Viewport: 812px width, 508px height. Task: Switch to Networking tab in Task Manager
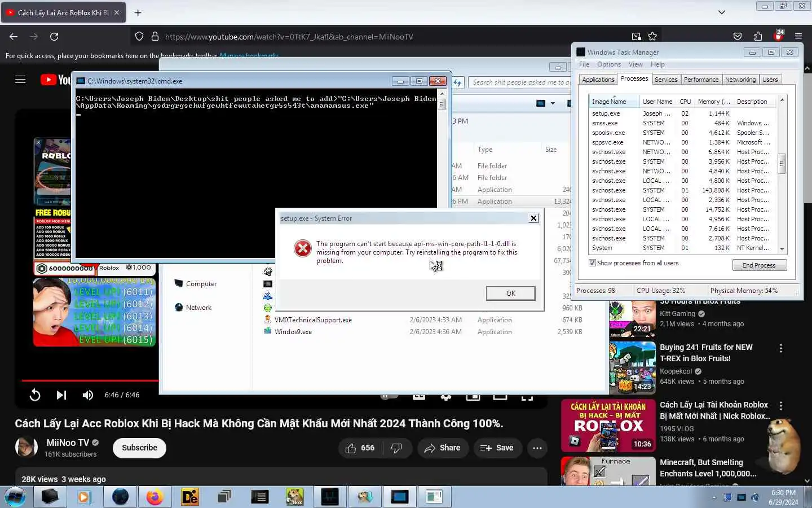(x=740, y=80)
